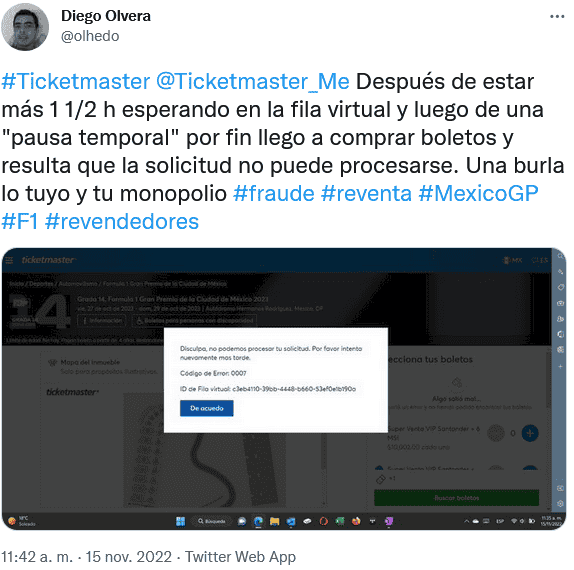Open the #Ticketmaster hashtag
The height and width of the screenshot is (570, 574).
[76, 81]
